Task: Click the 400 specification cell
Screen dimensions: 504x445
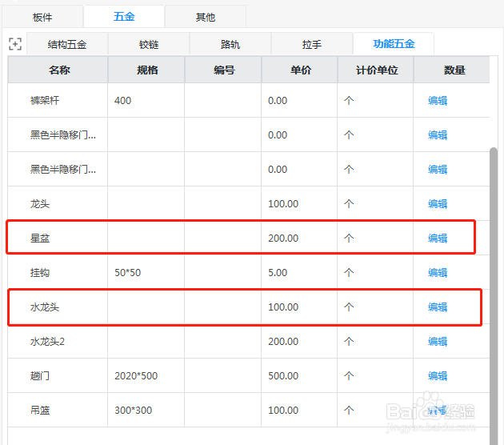Action: [146, 100]
